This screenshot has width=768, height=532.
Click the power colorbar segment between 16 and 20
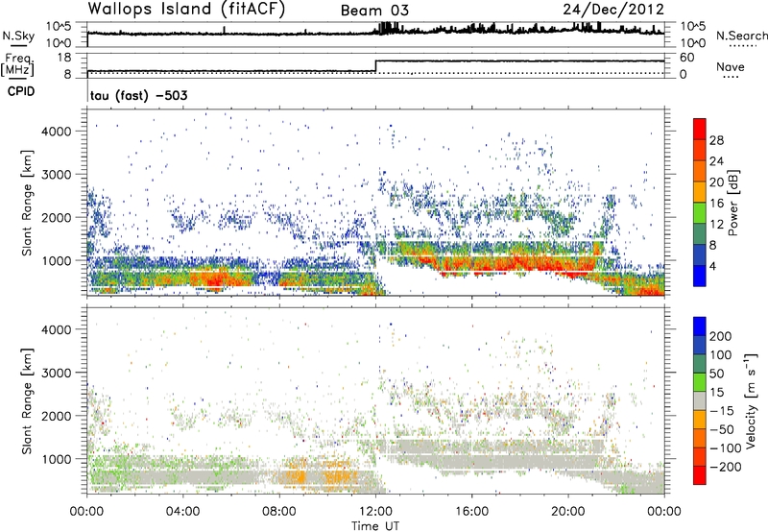coord(700,192)
